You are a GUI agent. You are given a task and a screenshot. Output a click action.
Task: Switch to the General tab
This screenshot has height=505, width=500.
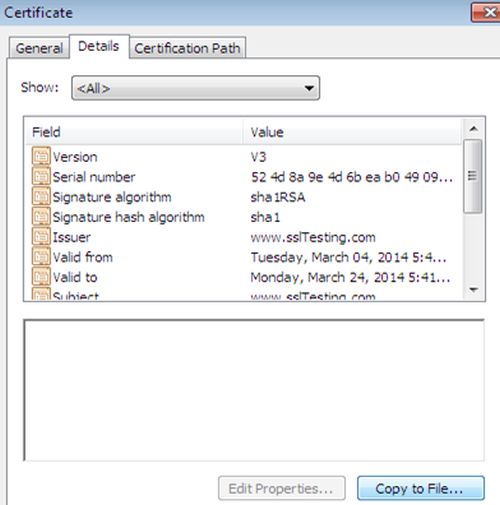click(x=39, y=48)
